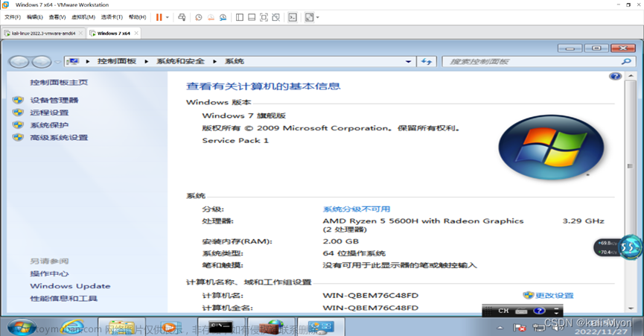Open the 虚拟机(M) menu
Screen dimensions: 644x336
[x=83, y=17]
